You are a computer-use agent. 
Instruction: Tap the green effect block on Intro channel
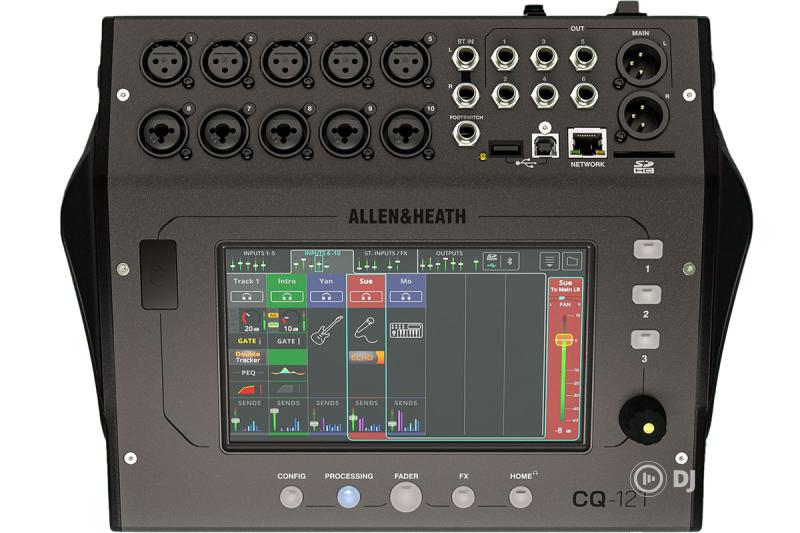click(287, 357)
